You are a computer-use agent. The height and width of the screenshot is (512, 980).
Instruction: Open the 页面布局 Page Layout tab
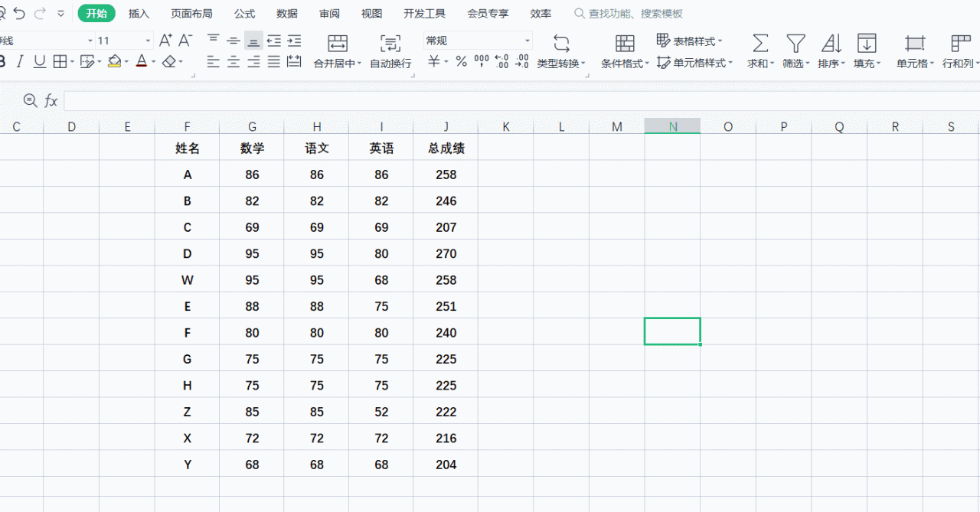tap(191, 14)
